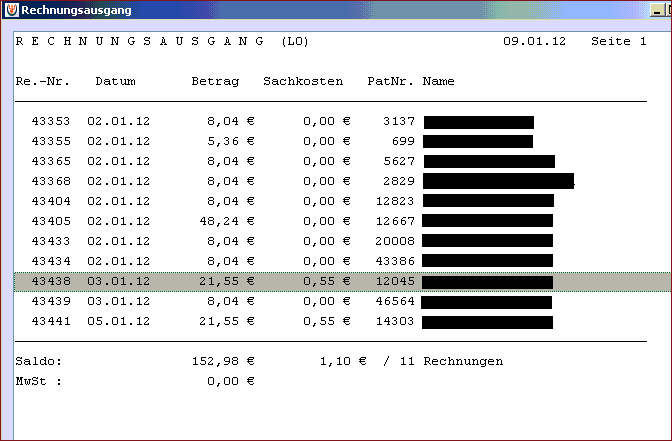Click the highlighted invoice row 43438
This screenshot has width=672, height=441.
342,282
